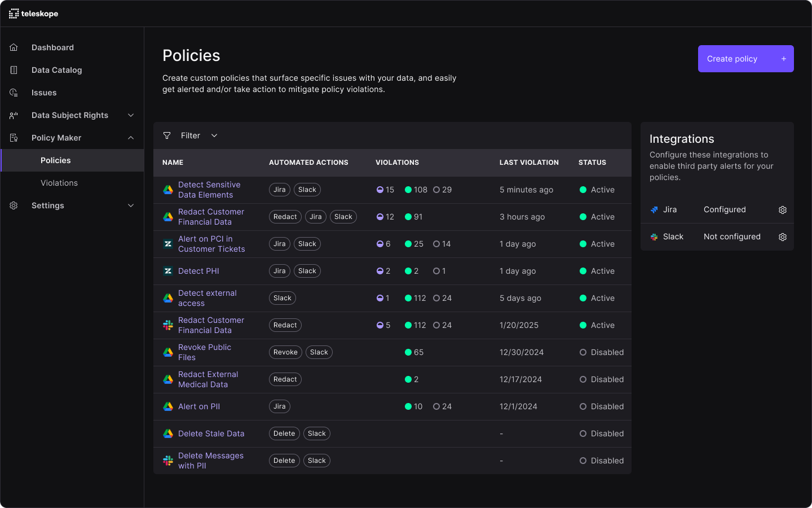Click Google Drive icon for Detect Sensitive Data Elements
Screen dimensions: 812x508
(x=168, y=190)
